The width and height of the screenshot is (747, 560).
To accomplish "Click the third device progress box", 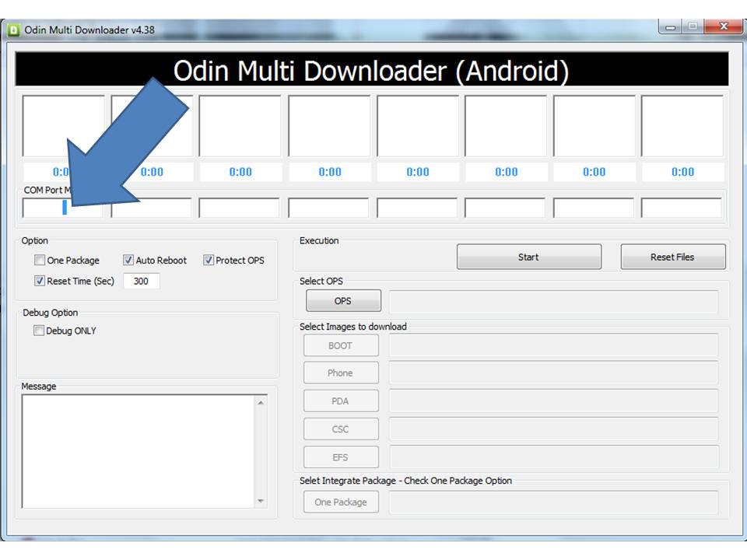I will click(240, 126).
